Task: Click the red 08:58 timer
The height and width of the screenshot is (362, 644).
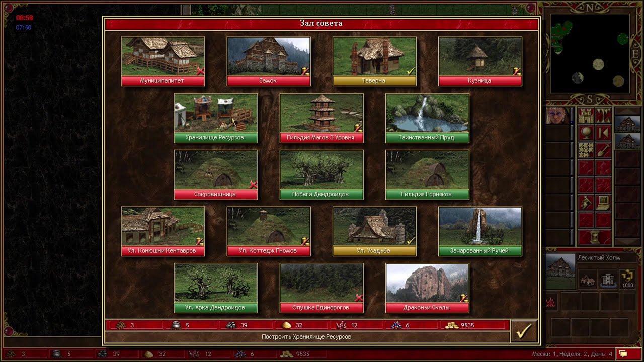Action: 24,18
